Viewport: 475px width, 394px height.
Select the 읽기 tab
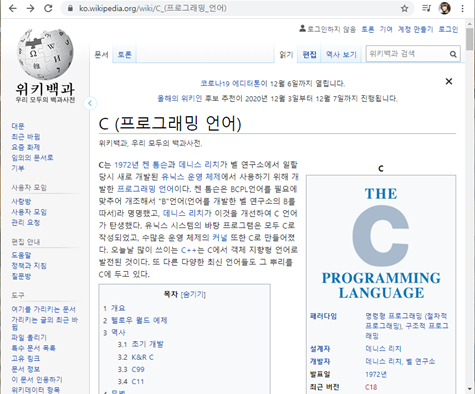[x=286, y=54]
